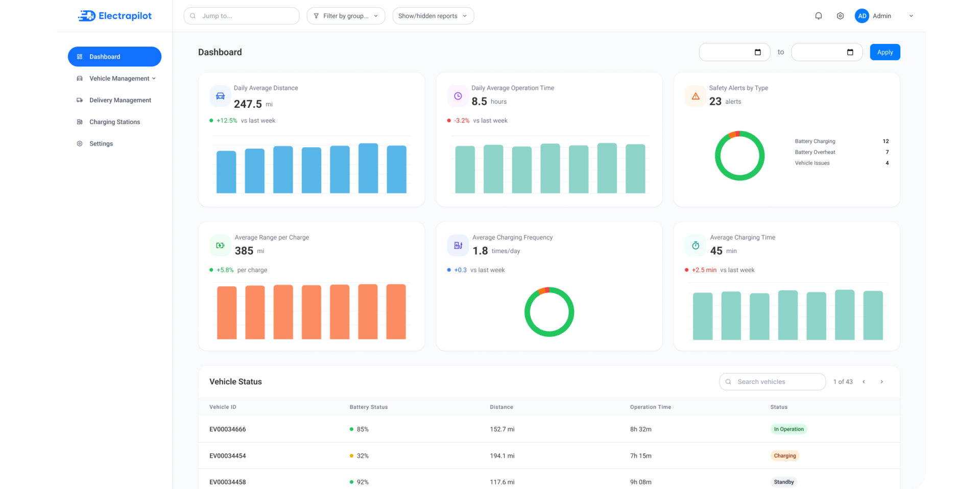
Task: Expand Vehicle Management in sidebar
Action: (x=115, y=78)
